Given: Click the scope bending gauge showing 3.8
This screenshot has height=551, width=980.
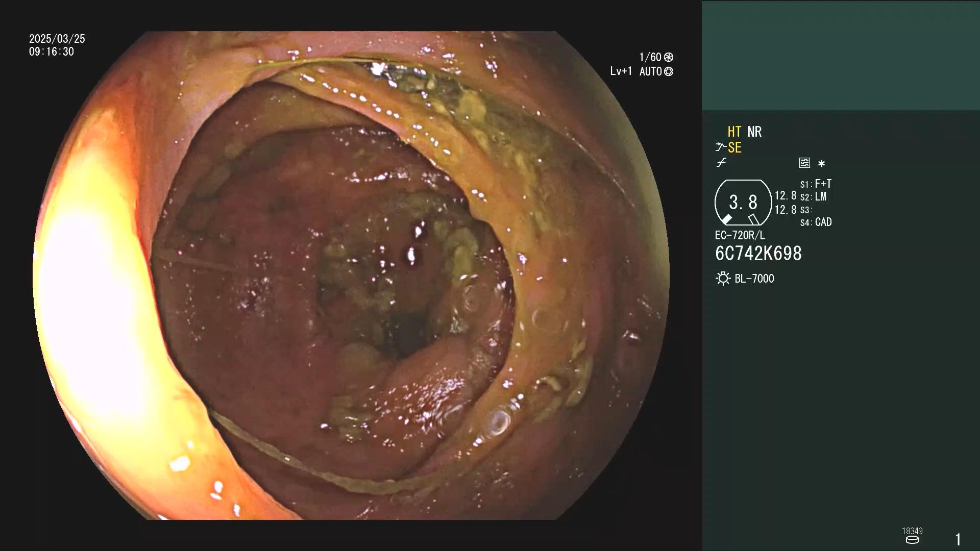Looking at the screenshot, I should [743, 203].
